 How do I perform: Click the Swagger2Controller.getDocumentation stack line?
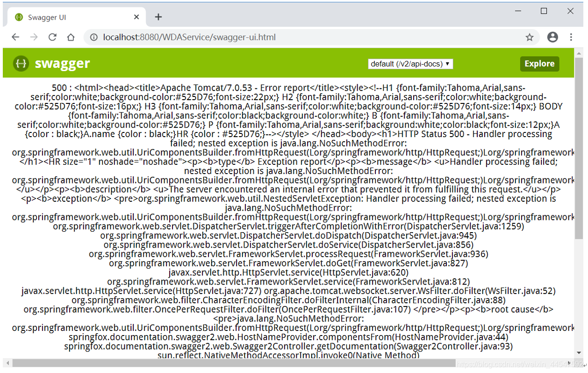pyautogui.click(x=288, y=346)
